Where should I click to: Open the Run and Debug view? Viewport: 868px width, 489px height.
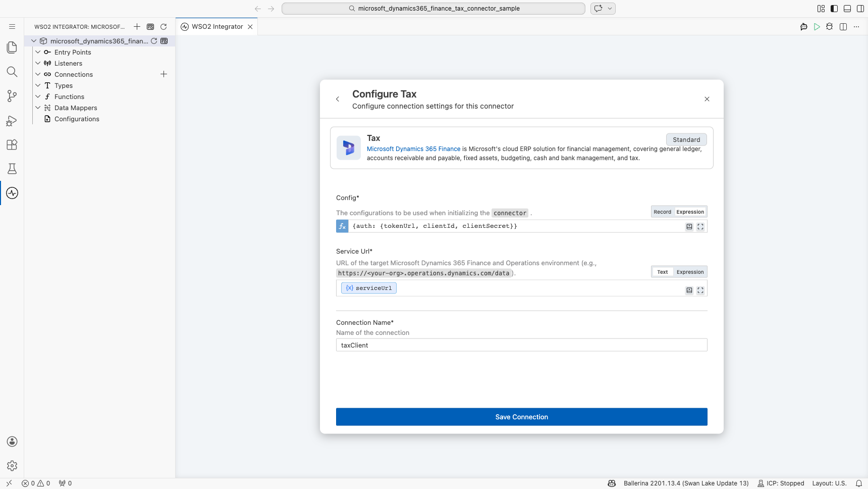tap(12, 120)
